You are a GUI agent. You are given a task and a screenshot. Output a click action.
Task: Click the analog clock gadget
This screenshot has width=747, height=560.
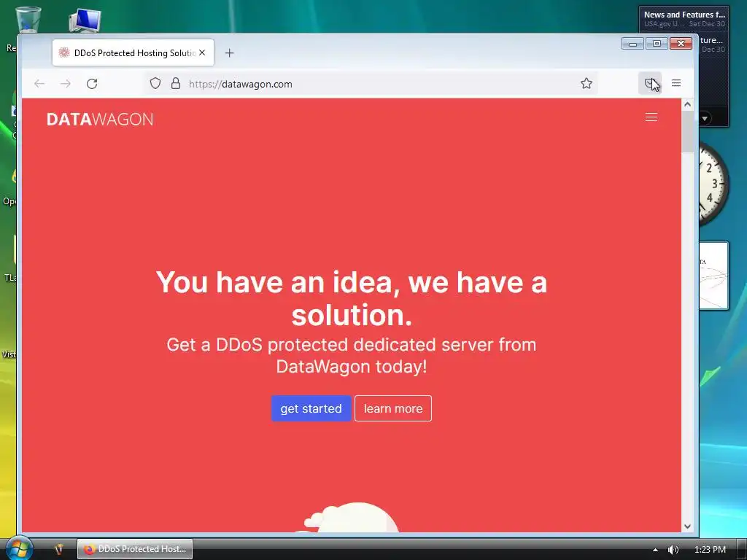point(713,183)
